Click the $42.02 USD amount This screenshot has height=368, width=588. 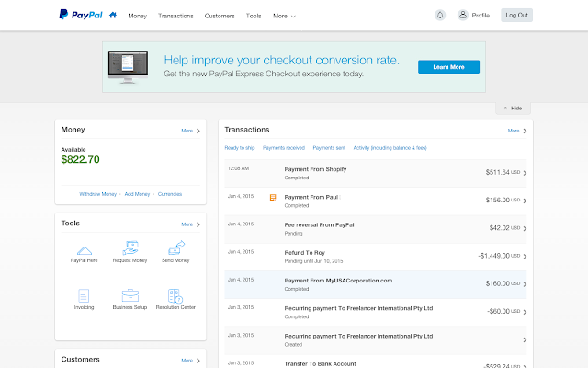504,228
